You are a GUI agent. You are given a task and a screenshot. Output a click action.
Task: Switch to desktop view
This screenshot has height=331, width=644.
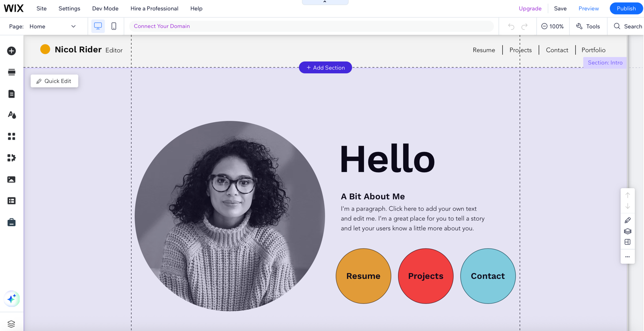point(98,26)
